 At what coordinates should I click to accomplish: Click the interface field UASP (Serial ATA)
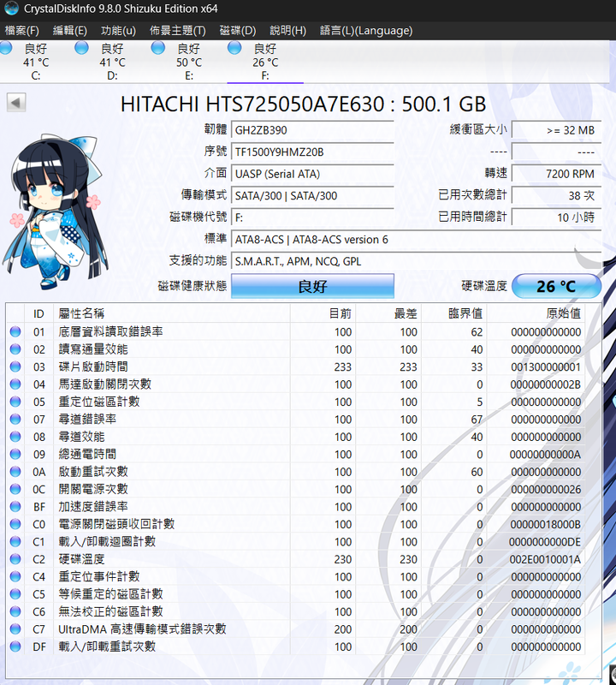[312, 174]
